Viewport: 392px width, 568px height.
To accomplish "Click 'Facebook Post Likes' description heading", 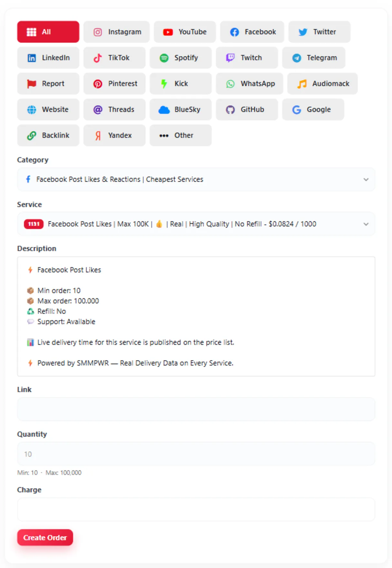I will coord(69,270).
